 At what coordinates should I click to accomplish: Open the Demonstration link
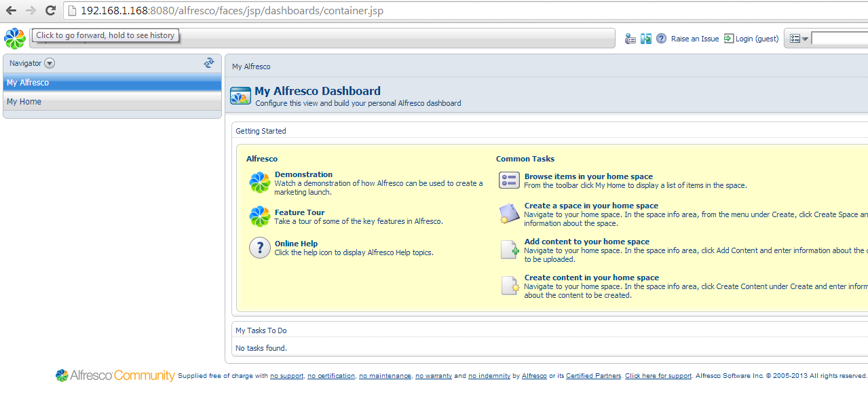303,174
